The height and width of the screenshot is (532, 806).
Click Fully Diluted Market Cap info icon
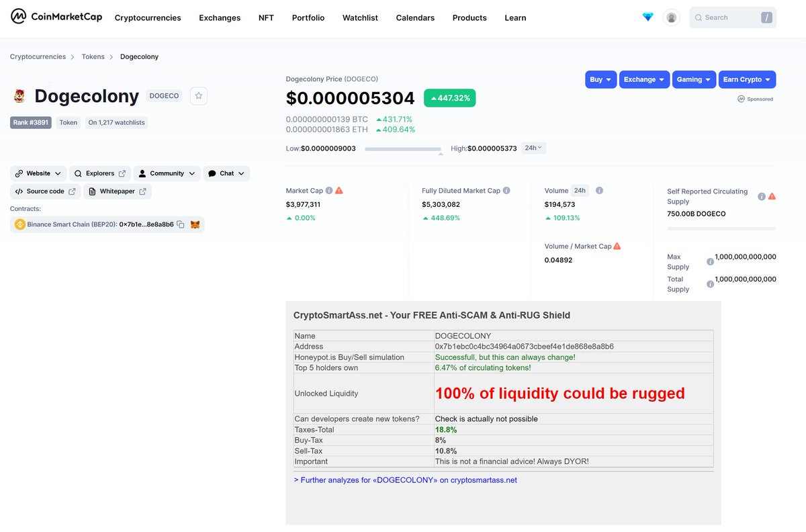click(x=506, y=191)
